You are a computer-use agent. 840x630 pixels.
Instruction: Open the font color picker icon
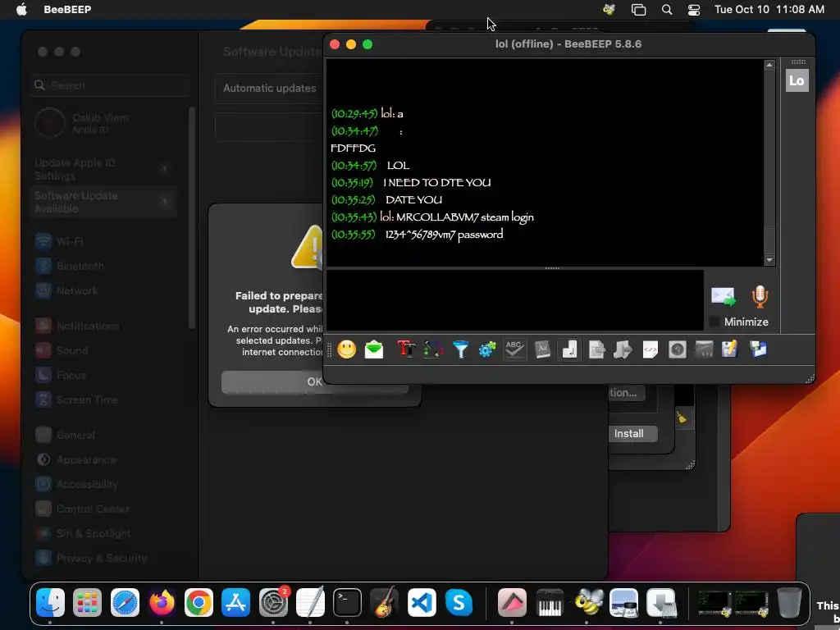pyautogui.click(x=433, y=349)
